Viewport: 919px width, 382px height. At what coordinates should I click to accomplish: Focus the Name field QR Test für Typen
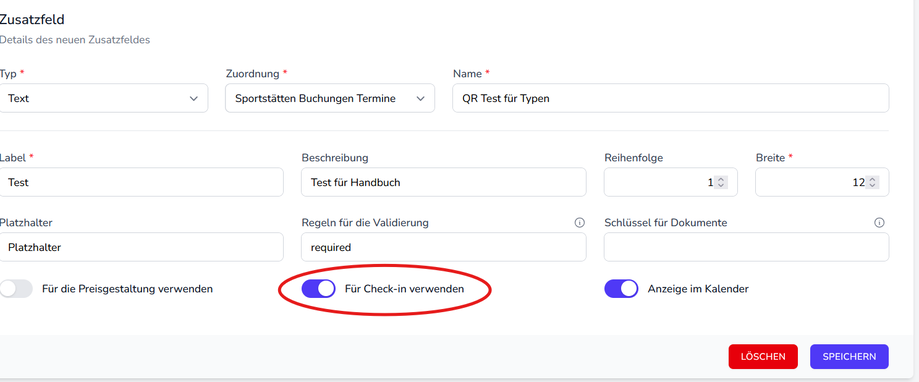coord(670,98)
